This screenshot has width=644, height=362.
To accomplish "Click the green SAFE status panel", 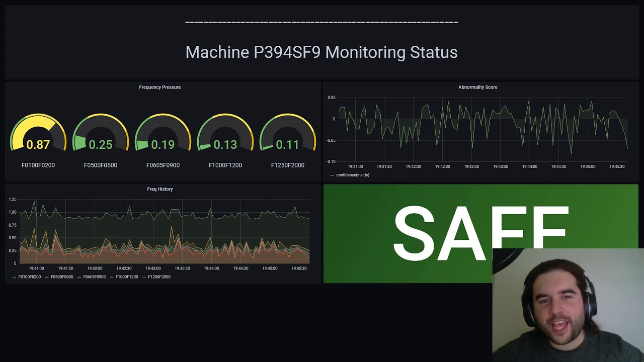I will 480,233.
